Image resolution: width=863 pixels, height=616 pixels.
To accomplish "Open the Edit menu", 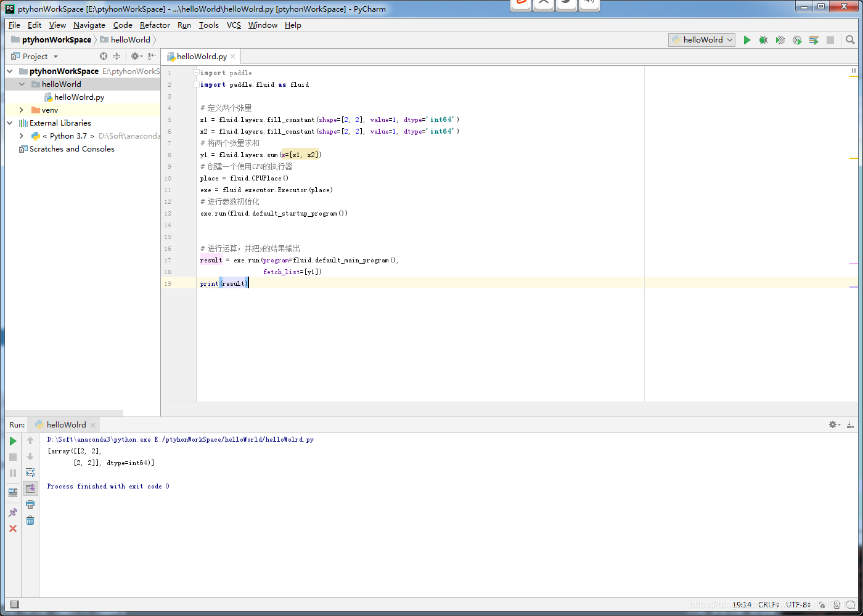I will click(35, 25).
